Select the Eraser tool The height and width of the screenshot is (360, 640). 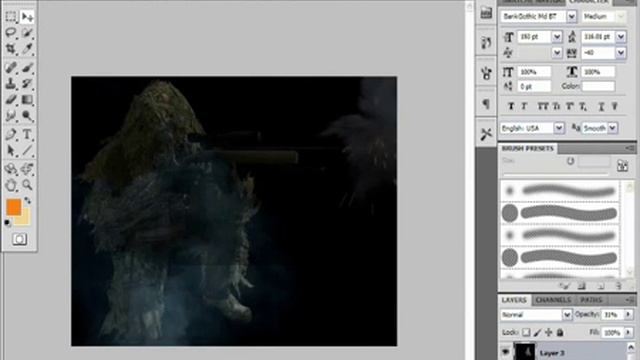coord(11,100)
